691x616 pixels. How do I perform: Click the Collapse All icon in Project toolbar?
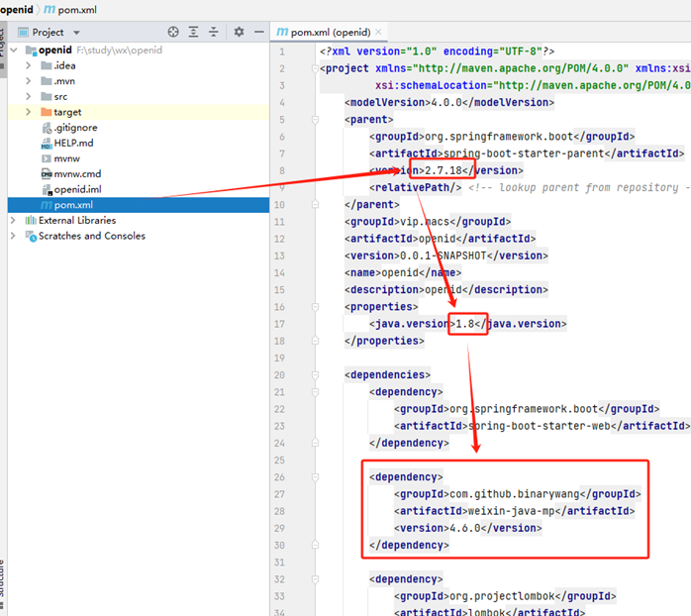coord(213,32)
